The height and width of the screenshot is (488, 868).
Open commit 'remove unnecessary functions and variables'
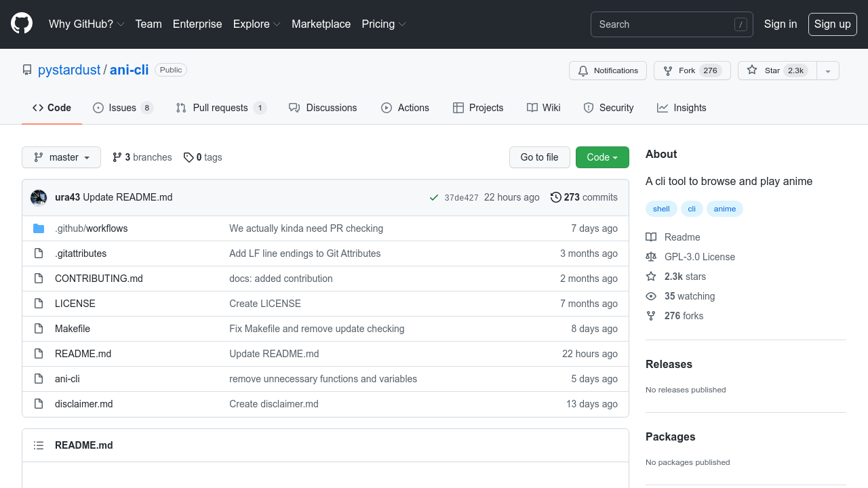[x=323, y=379]
